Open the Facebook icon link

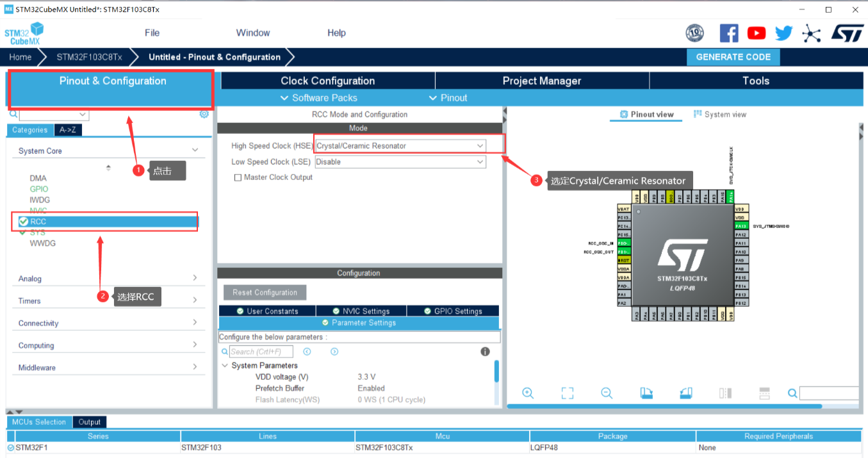(729, 33)
